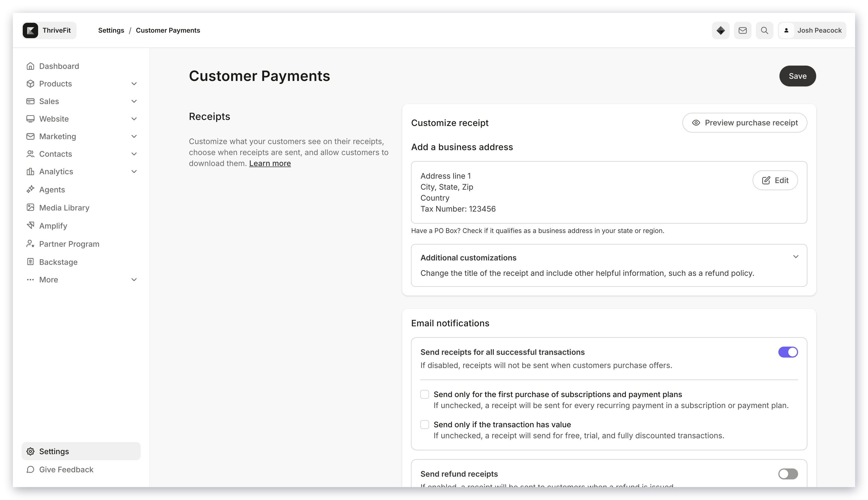Click the search magnifier icon

click(x=764, y=30)
